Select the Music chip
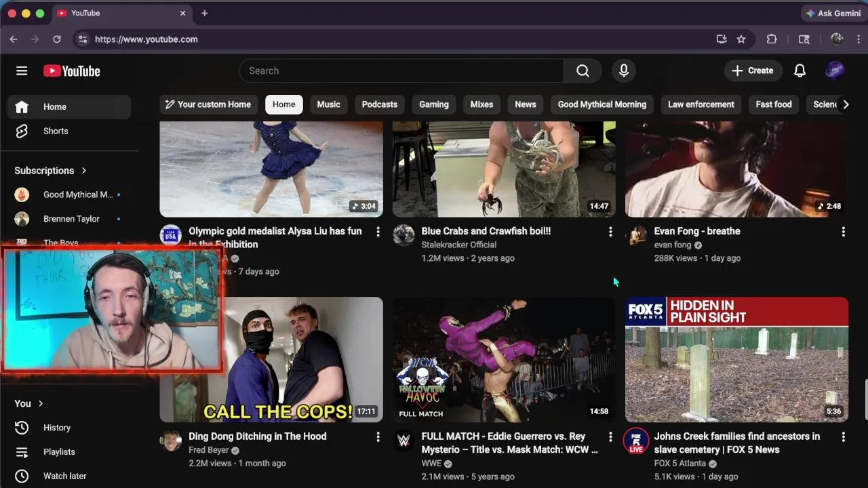 tap(328, 104)
